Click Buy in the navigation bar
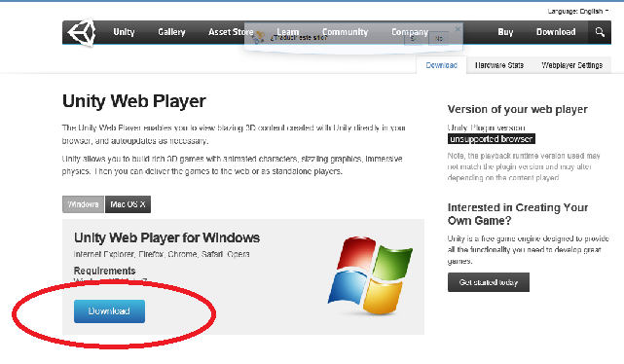Screen dimensions: 624x364 pos(505,32)
